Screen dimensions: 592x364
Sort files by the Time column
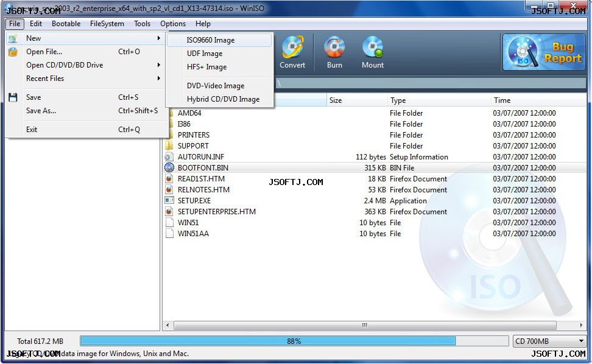(x=539, y=100)
